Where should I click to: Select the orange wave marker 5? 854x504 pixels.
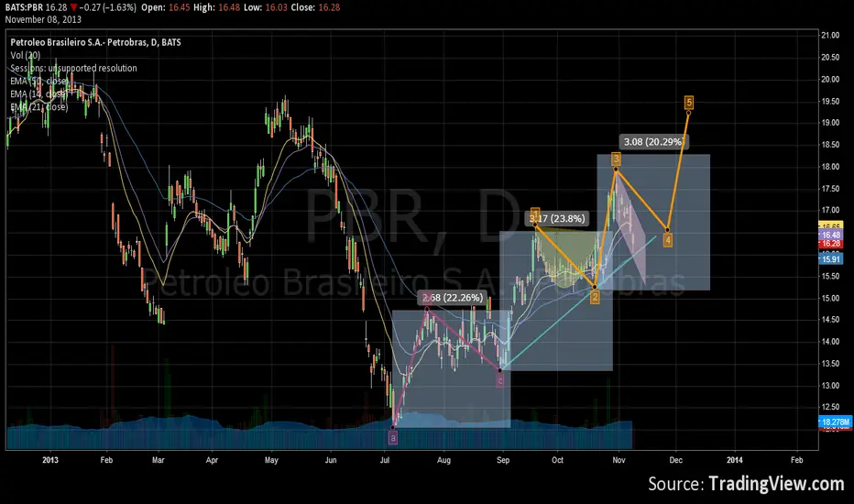(x=689, y=103)
